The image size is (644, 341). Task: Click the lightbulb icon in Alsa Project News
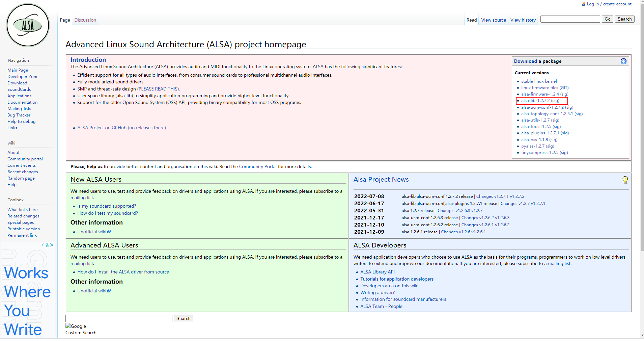[625, 180]
